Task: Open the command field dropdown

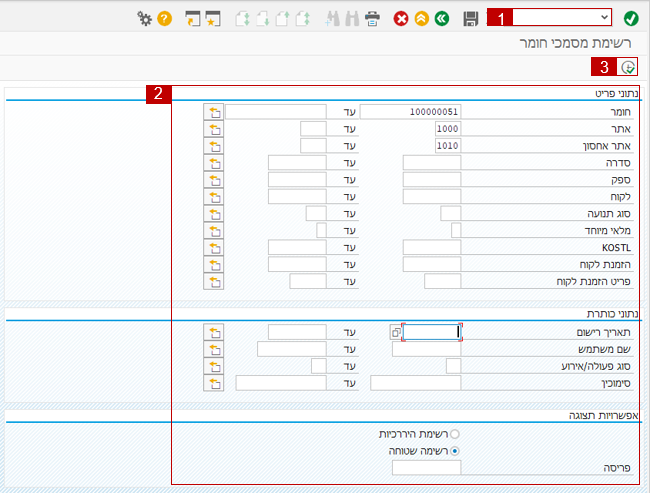Action: tap(604, 17)
